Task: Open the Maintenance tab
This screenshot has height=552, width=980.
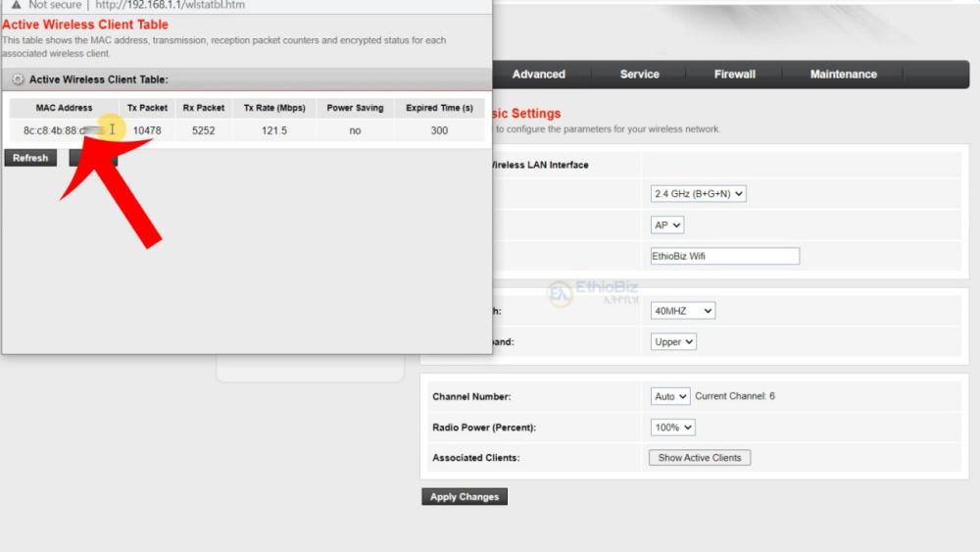Action: click(843, 75)
